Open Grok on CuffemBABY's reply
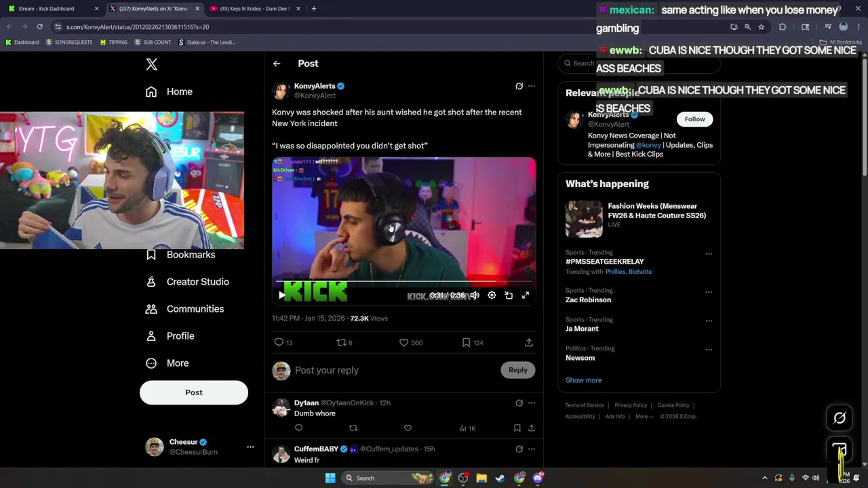868x488 pixels. tap(519, 449)
